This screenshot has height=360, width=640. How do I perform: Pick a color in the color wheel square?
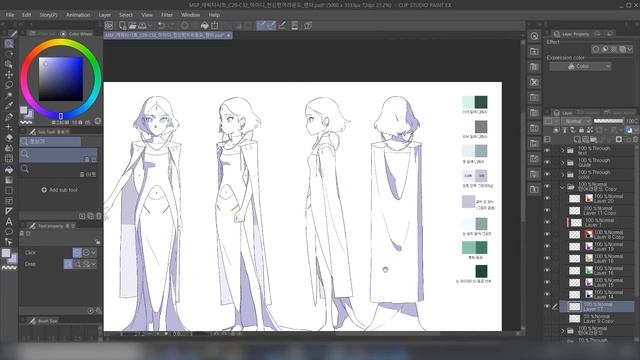61,79
